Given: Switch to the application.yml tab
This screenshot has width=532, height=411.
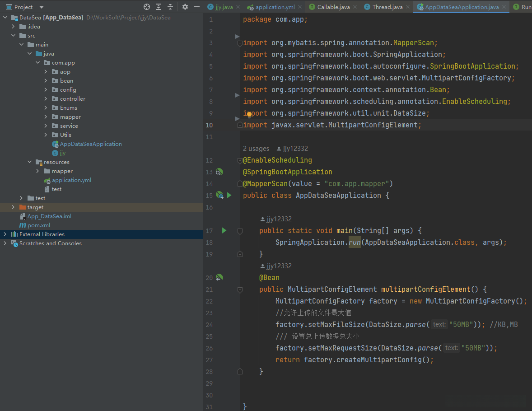Looking at the screenshot, I should [275, 7].
